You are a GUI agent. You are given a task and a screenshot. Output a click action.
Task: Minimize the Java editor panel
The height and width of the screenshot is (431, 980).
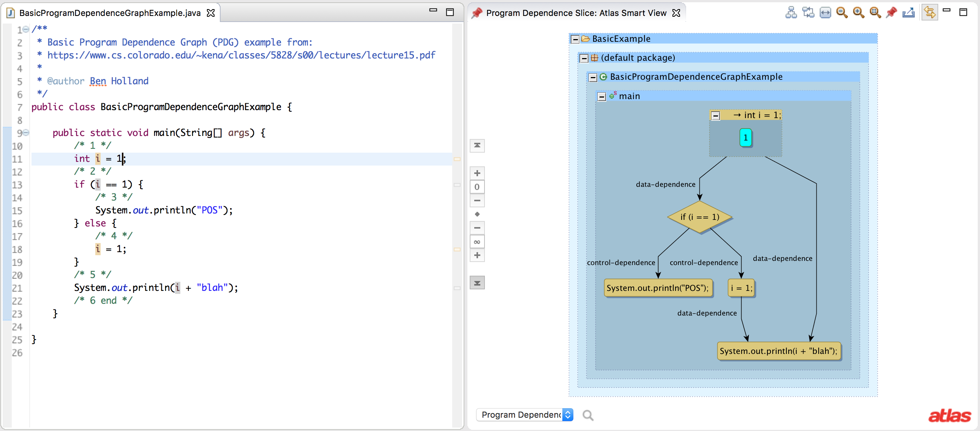point(433,10)
